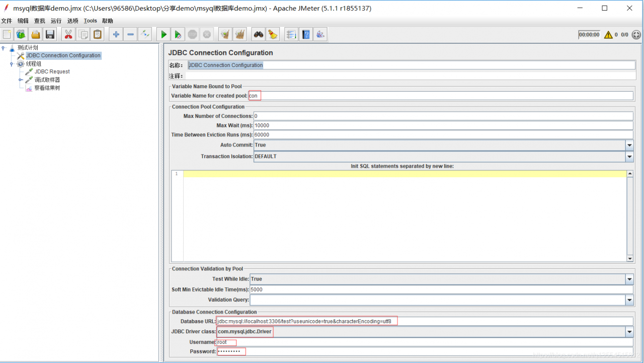Click the Save floppy disk icon
Image resolution: width=644 pixels, height=363 pixels.
tap(50, 34)
